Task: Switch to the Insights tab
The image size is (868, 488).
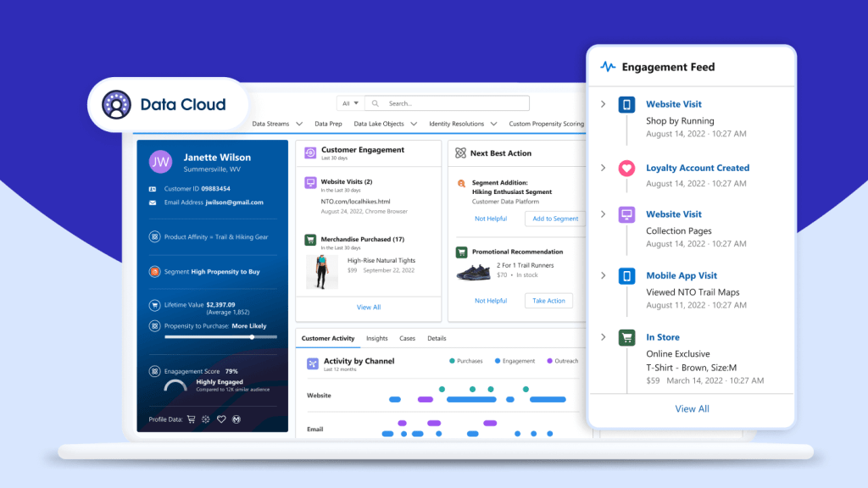Action: tap(377, 338)
